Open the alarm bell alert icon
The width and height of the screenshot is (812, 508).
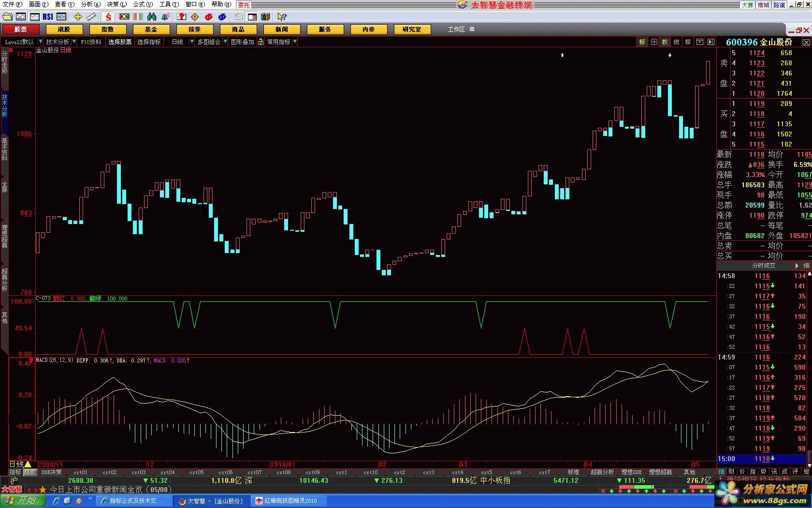click(x=165, y=17)
